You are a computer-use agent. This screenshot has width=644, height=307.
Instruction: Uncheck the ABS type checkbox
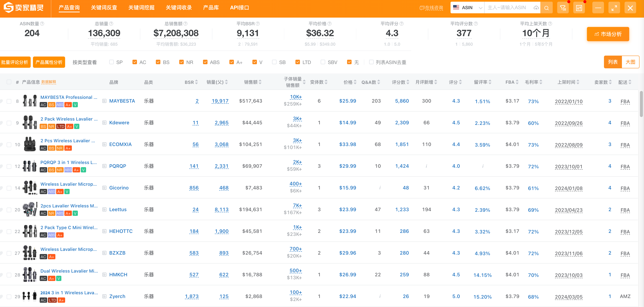(x=205, y=62)
